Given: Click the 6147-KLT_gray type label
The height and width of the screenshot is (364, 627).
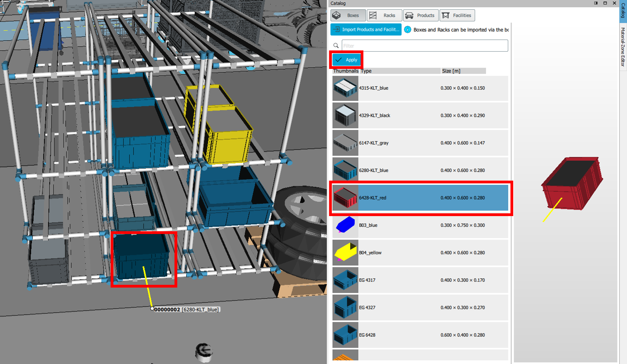Looking at the screenshot, I should pyautogui.click(x=373, y=143).
